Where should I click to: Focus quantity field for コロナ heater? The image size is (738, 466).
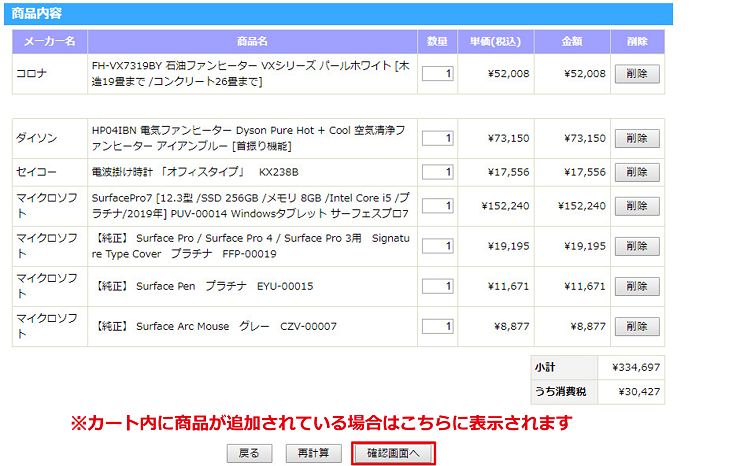pos(438,74)
